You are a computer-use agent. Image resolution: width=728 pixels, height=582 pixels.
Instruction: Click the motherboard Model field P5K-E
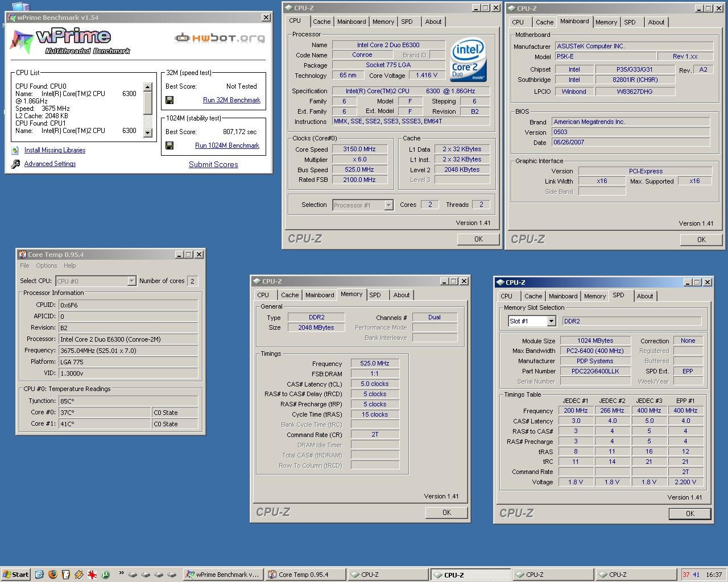[605, 56]
